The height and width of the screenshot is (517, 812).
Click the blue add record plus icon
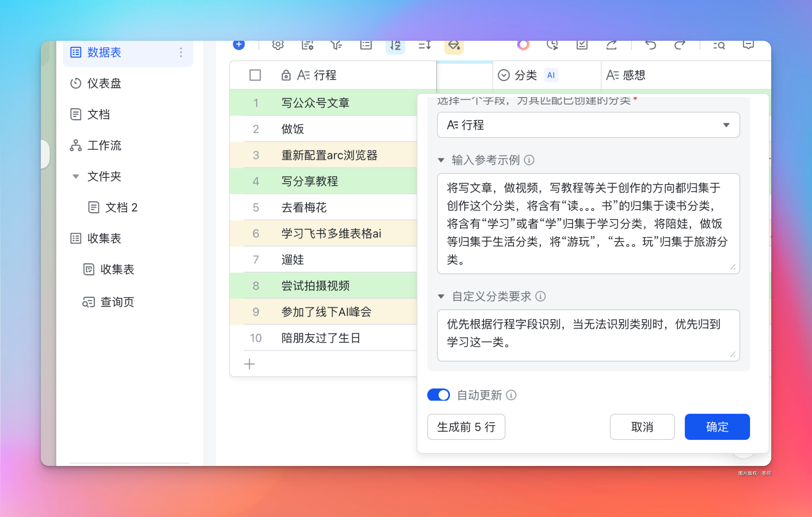click(x=239, y=45)
